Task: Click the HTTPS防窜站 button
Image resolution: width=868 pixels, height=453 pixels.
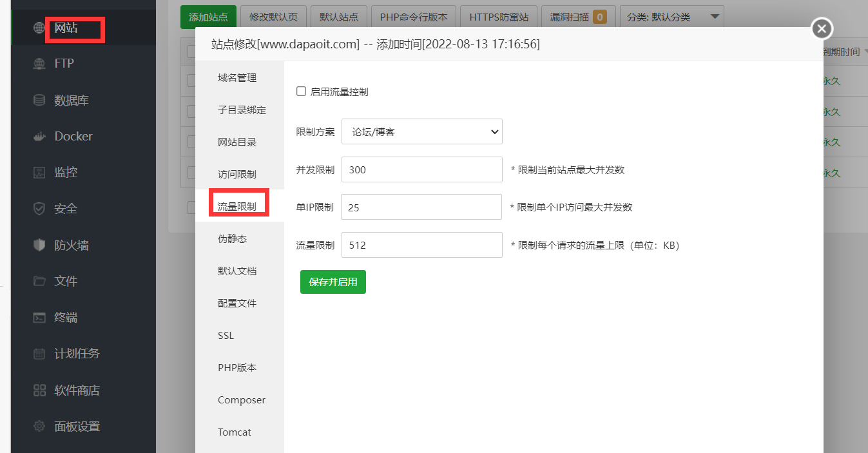Action: pos(499,17)
